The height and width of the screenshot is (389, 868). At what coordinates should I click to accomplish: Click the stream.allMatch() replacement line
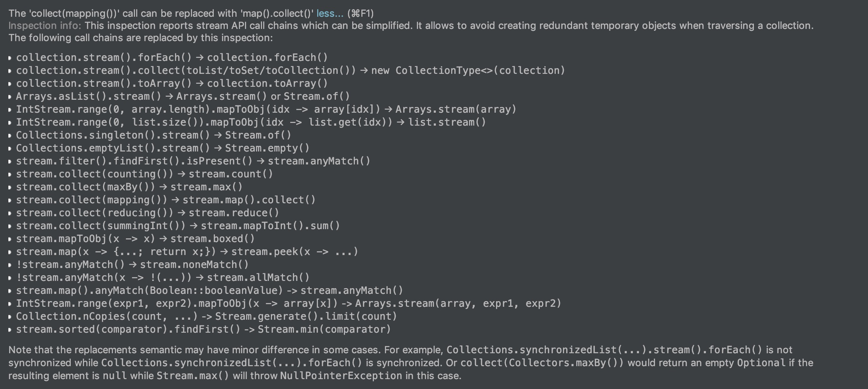click(x=163, y=277)
